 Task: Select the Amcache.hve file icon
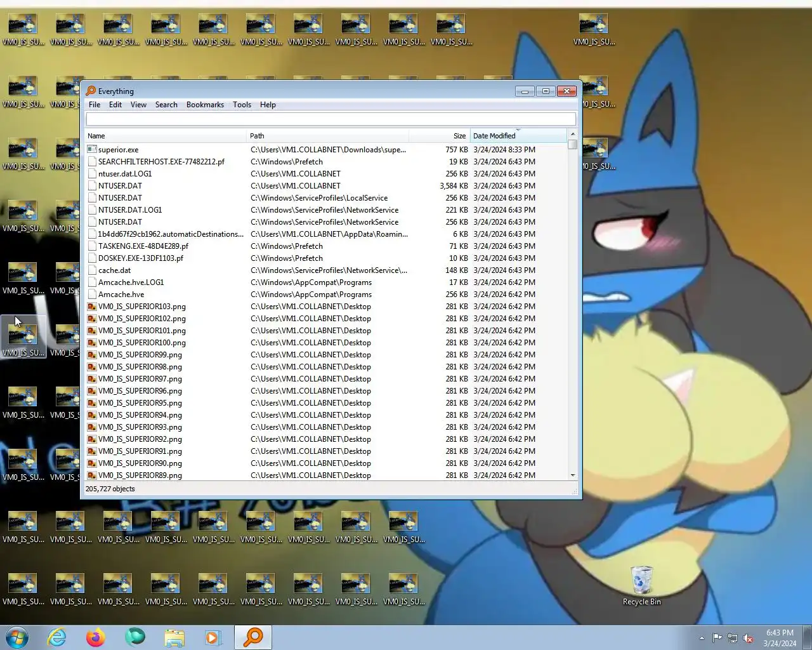92,294
